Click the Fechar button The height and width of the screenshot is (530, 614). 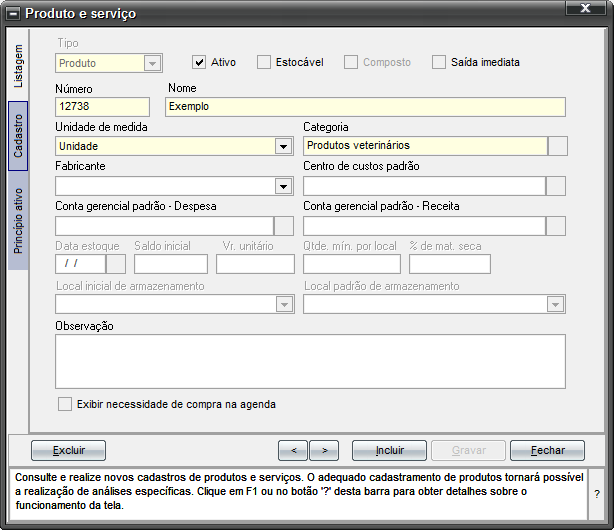[547, 450]
